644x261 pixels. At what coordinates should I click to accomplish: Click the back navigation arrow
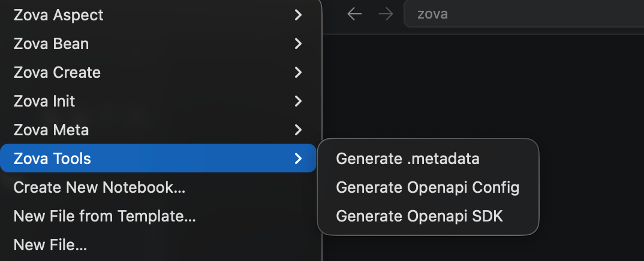coord(355,14)
